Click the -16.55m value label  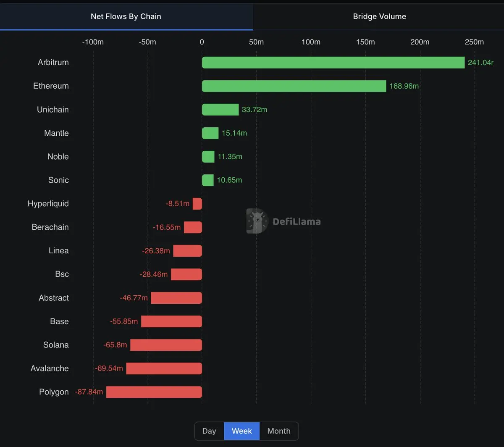(167, 227)
